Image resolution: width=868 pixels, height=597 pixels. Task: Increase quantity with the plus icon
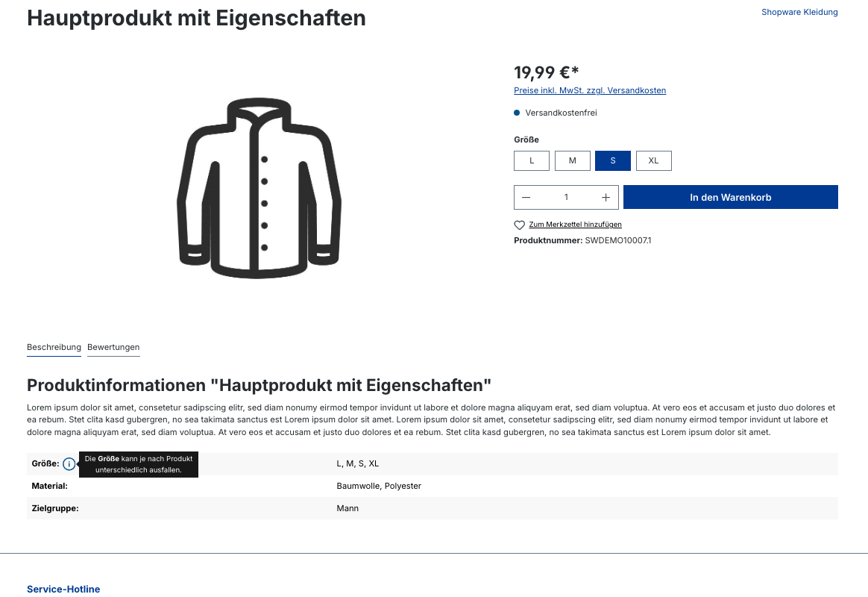(606, 197)
